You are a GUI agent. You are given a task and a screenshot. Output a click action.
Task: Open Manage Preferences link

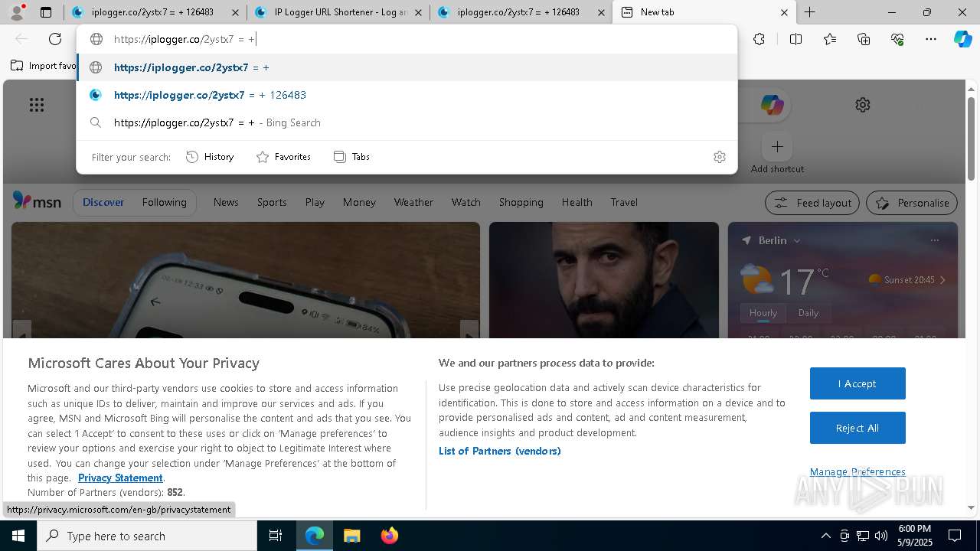pyautogui.click(x=857, y=471)
